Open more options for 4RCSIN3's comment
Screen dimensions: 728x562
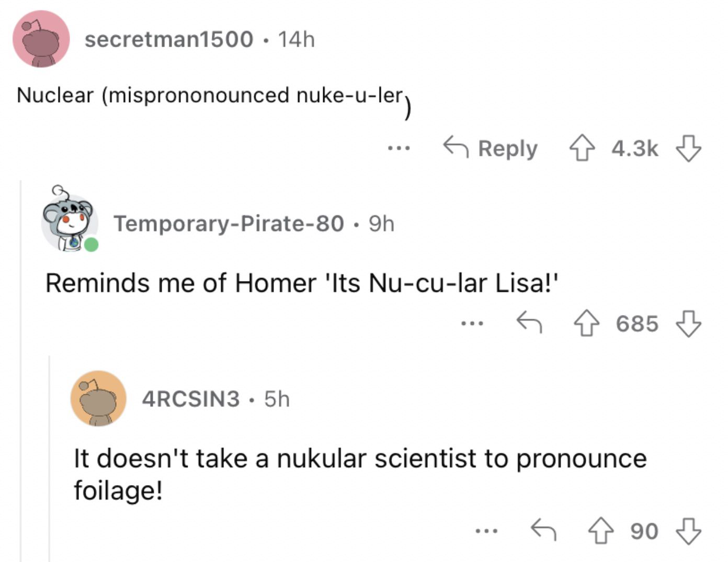(486, 531)
